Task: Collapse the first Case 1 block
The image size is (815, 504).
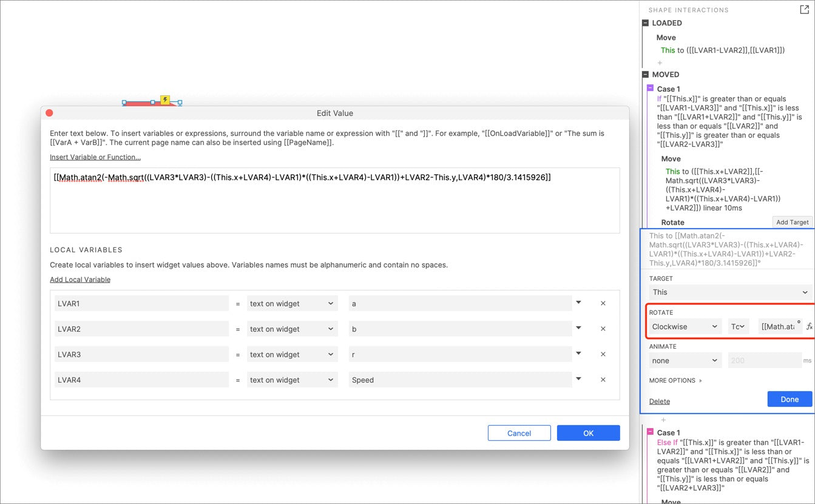Action: 651,89
